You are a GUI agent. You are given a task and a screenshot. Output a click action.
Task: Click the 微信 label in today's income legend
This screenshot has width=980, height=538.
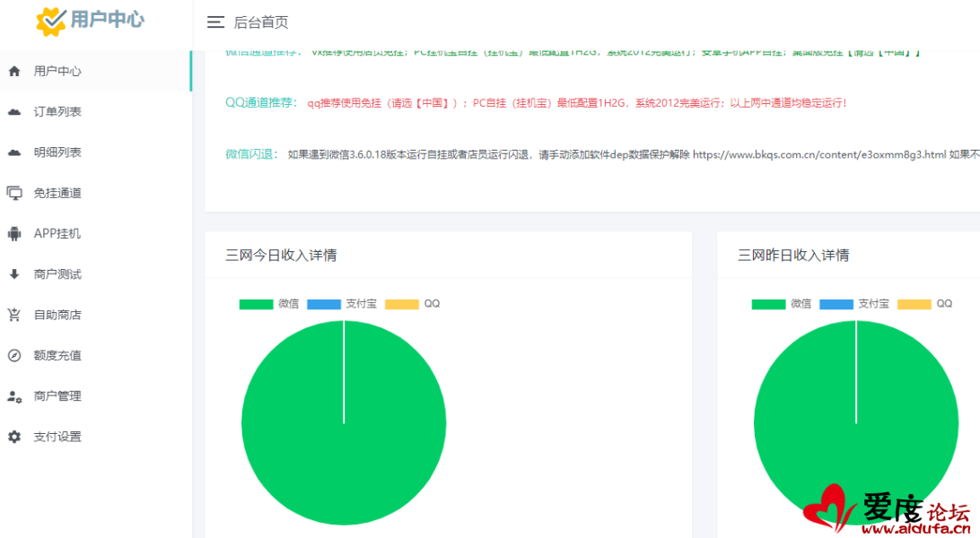289,304
